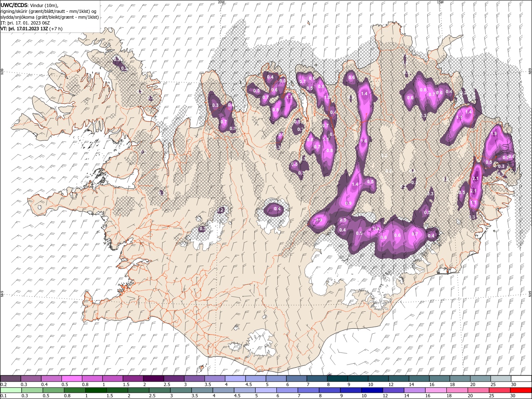
Task: Click the 'UWC/ECDS: Vindur (10m),' title text
Action: 30,5
